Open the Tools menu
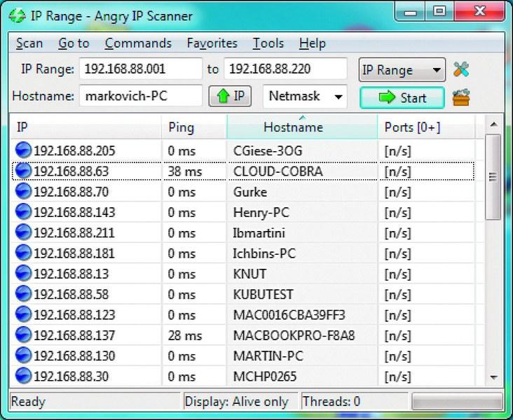The width and height of the screenshot is (513, 420). point(268,43)
